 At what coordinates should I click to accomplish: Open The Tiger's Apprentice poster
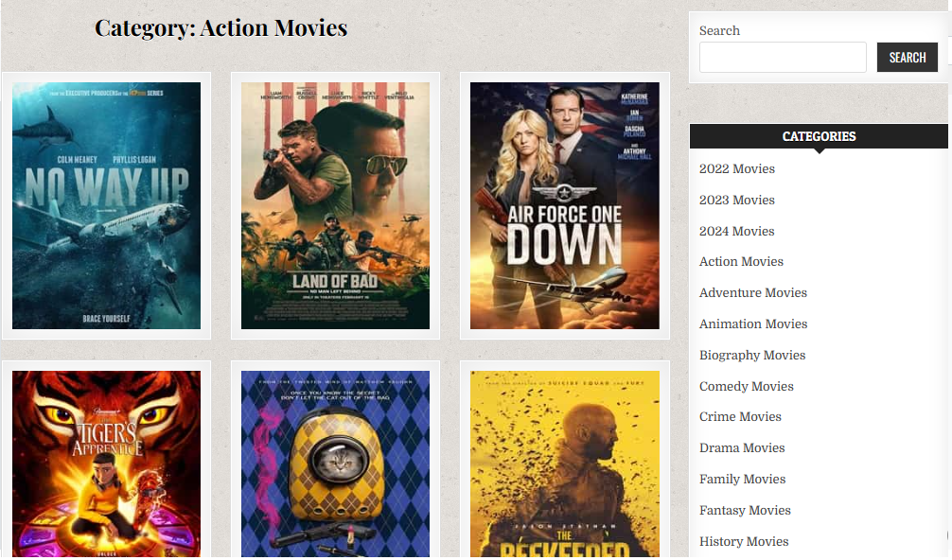(106, 464)
